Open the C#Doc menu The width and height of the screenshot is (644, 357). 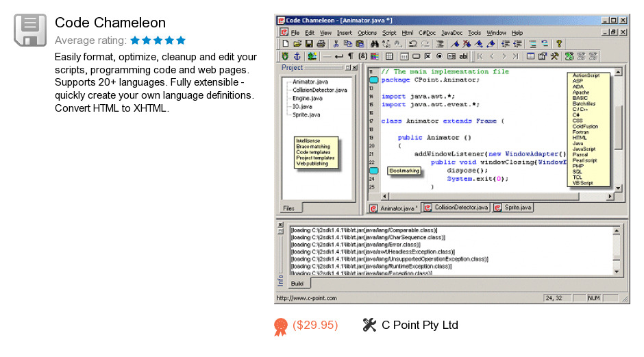coord(427,32)
